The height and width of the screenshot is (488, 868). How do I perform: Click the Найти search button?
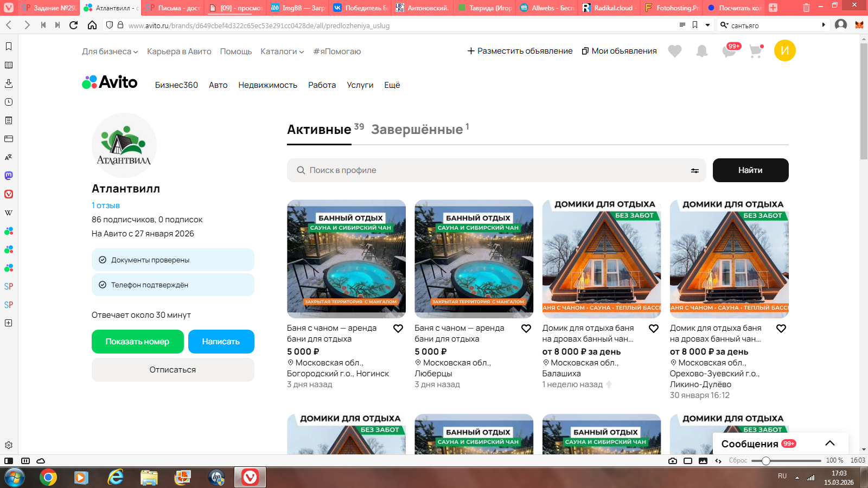click(751, 170)
